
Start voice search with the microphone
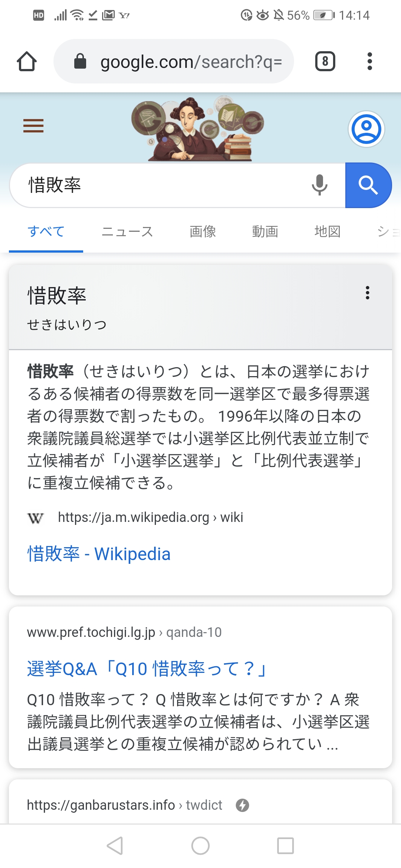tap(319, 185)
